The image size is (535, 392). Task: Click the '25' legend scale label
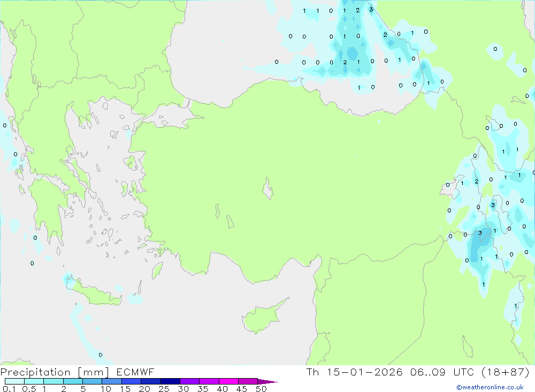tap(164, 389)
